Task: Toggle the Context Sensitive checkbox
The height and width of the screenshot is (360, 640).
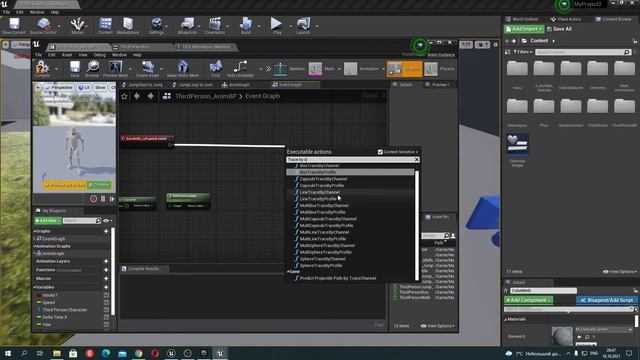Action: [380, 152]
